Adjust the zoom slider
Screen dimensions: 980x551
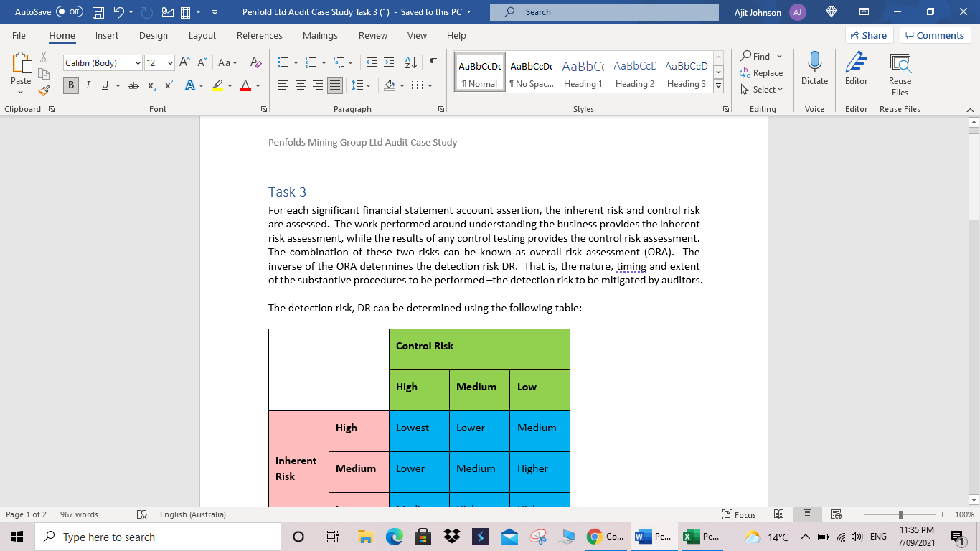pos(898,514)
